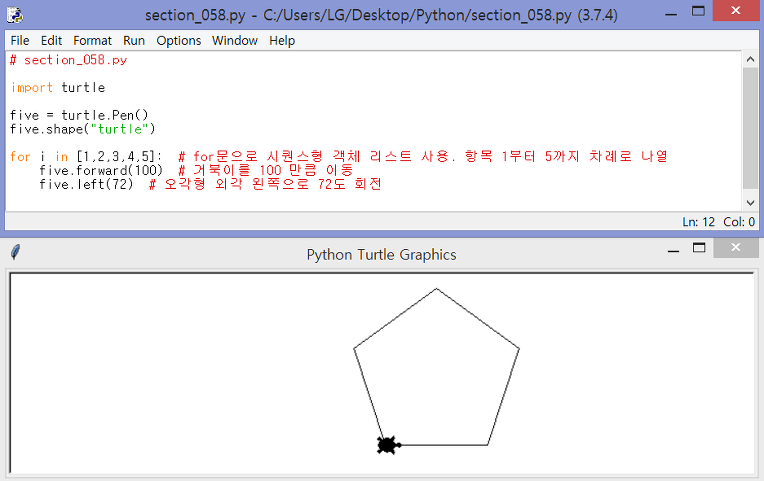
Task: Click the 'five.forward(100)' code
Action: [x=101, y=170]
